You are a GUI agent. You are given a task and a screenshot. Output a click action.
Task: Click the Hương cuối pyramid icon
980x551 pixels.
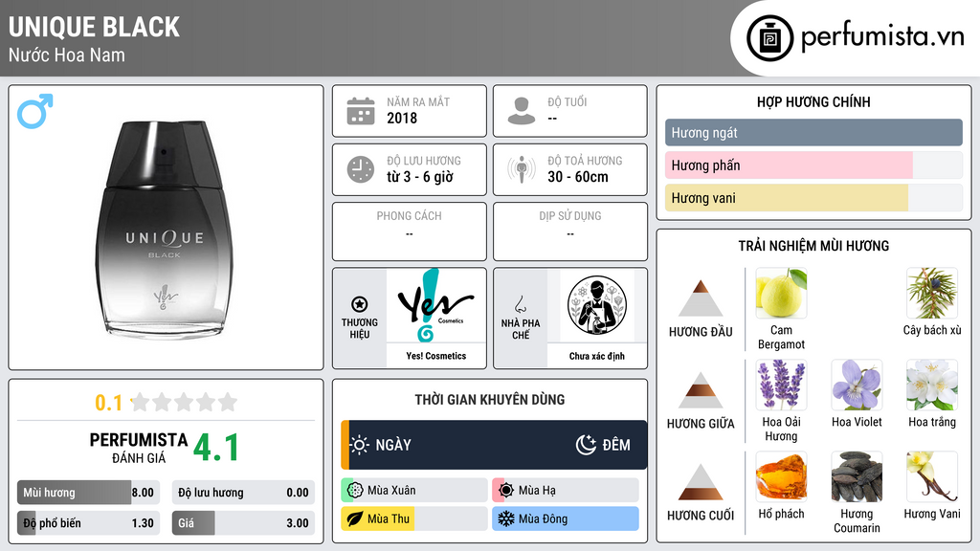pyautogui.click(x=701, y=482)
